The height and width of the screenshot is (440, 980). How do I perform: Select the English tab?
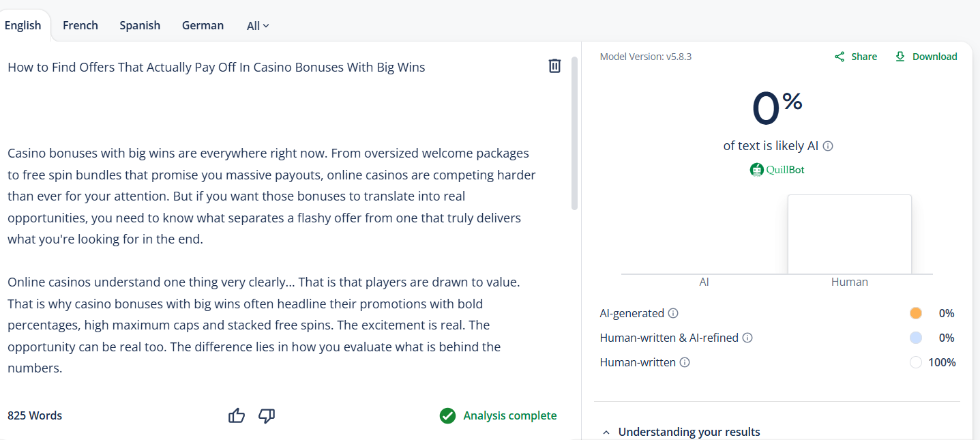[x=23, y=25]
